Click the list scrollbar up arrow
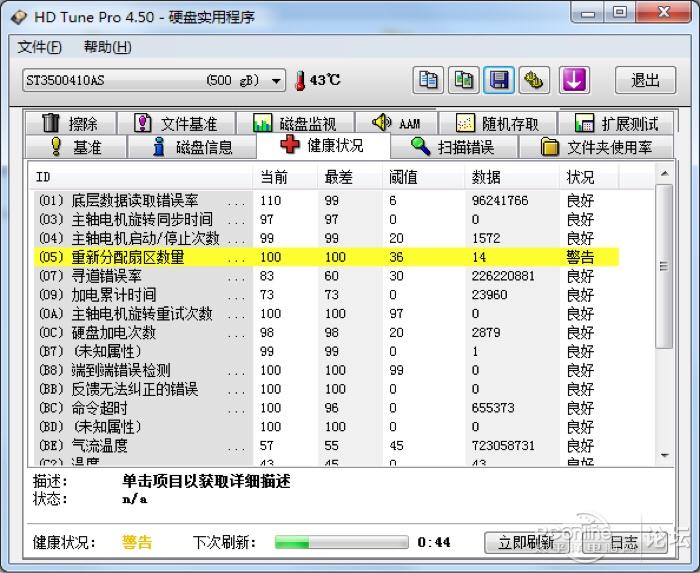Image resolution: width=700 pixels, height=573 pixels. click(x=665, y=174)
